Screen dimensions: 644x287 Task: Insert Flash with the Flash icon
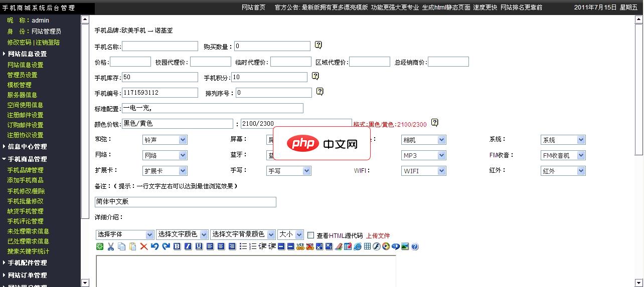point(377,246)
